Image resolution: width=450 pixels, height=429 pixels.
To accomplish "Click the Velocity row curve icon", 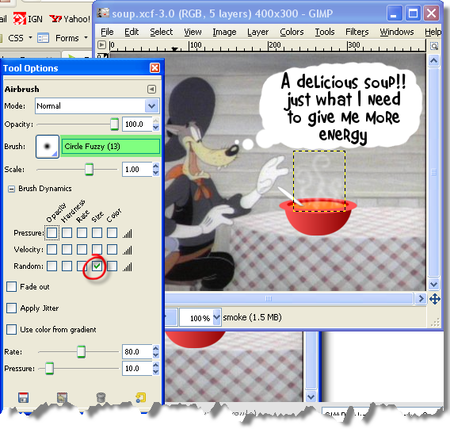I will [127, 250].
